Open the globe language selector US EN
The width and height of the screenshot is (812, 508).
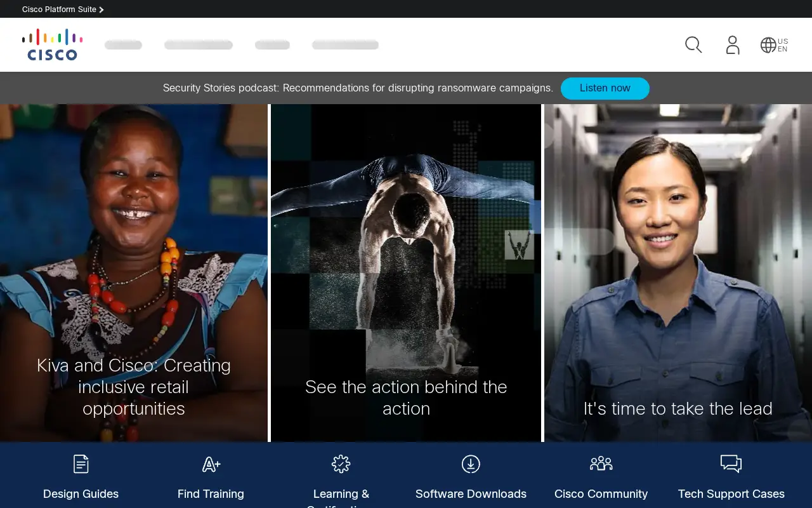(x=774, y=45)
